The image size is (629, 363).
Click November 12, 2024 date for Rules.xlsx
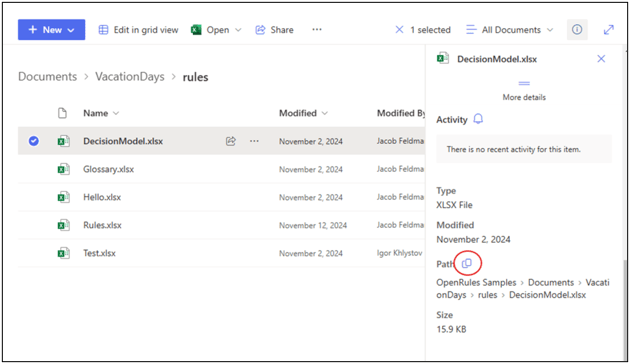tap(313, 225)
